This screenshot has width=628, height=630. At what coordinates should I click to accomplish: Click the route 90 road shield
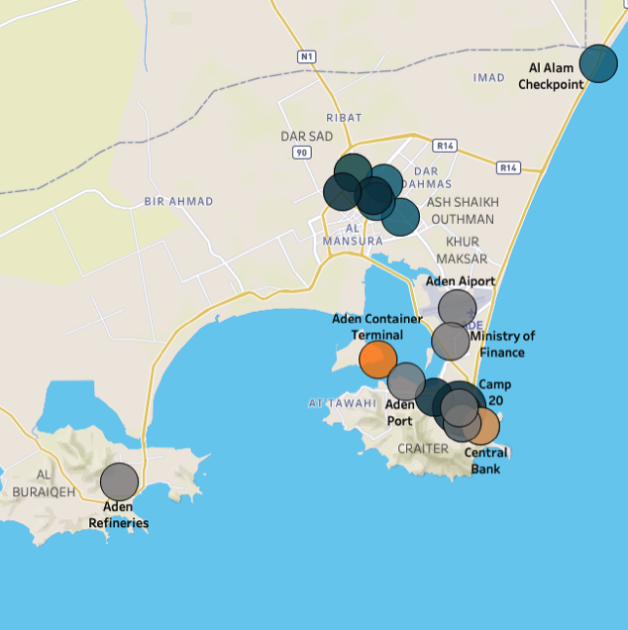coord(301,152)
